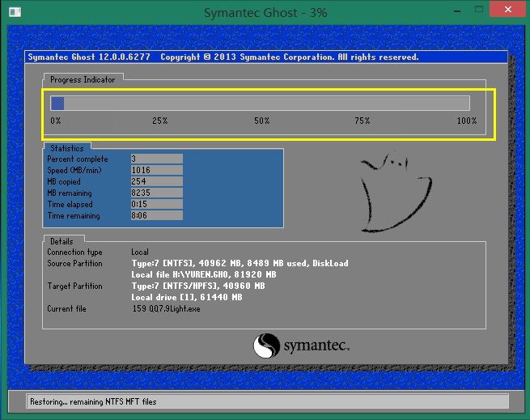Viewport: 530px width, 420px height.
Task: Select the Time remaining value field
Action: pyautogui.click(x=156, y=216)
